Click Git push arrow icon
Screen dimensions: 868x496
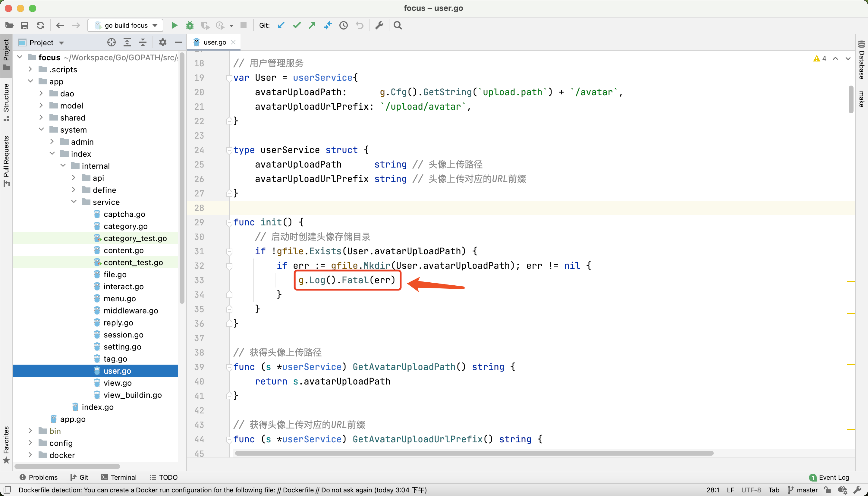(x=312, y=25)
